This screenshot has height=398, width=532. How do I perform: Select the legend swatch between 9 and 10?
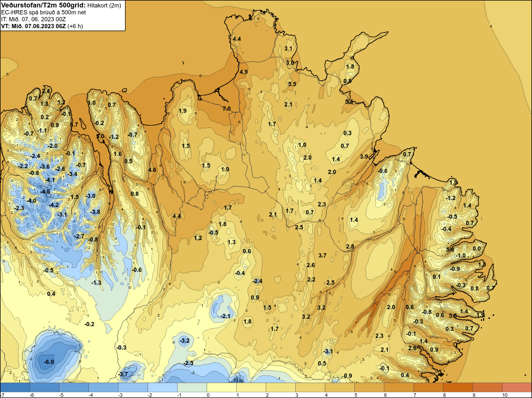(487, 387)
